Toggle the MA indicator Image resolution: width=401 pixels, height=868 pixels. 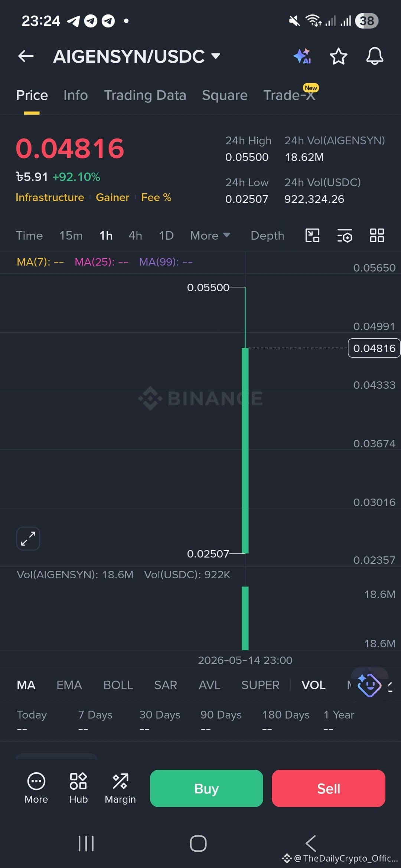pos(26,685)
